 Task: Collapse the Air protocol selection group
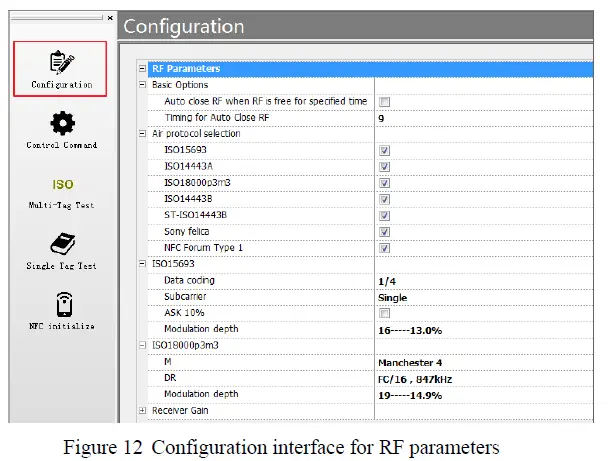click(x=142, y=134)
